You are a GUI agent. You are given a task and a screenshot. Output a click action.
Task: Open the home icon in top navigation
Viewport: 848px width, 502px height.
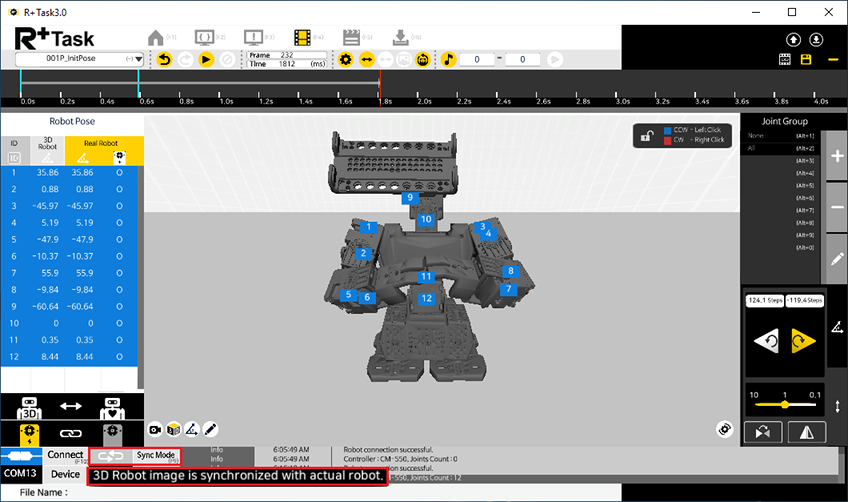pyautogui.click(x=156, y=37)
